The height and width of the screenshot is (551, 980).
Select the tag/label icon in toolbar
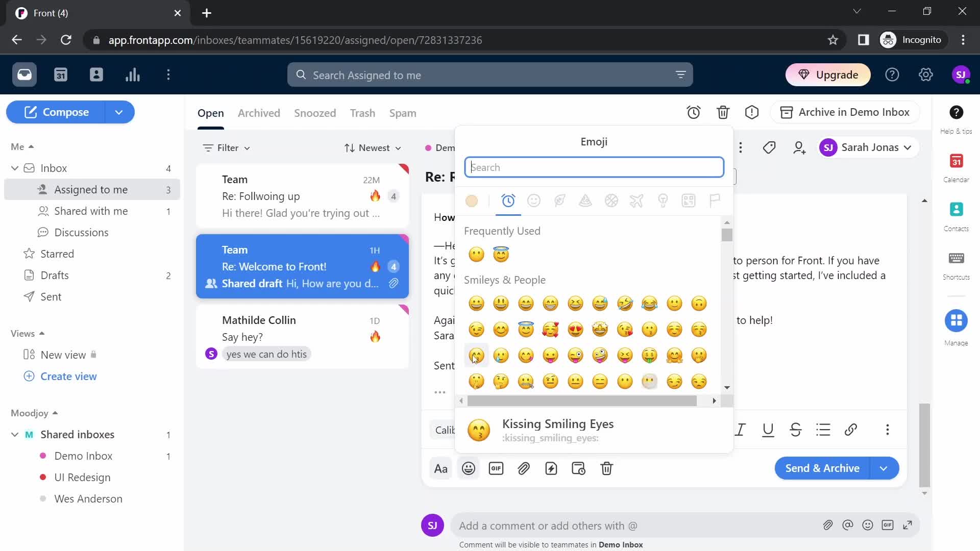coord(770,147)
